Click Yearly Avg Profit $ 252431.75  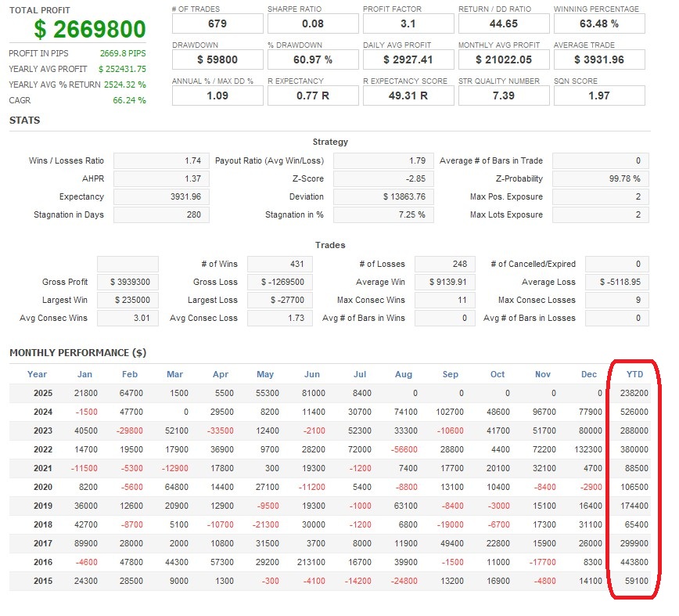122,69
